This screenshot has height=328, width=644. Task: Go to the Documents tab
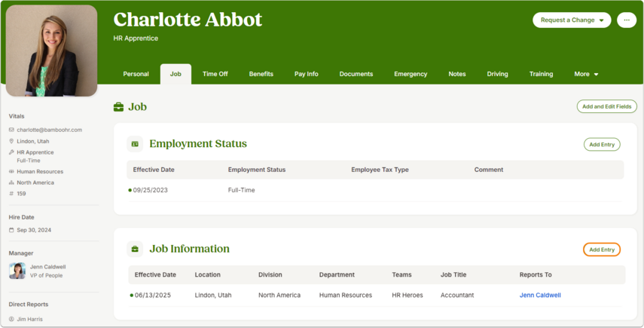click(x=356, y=74)
